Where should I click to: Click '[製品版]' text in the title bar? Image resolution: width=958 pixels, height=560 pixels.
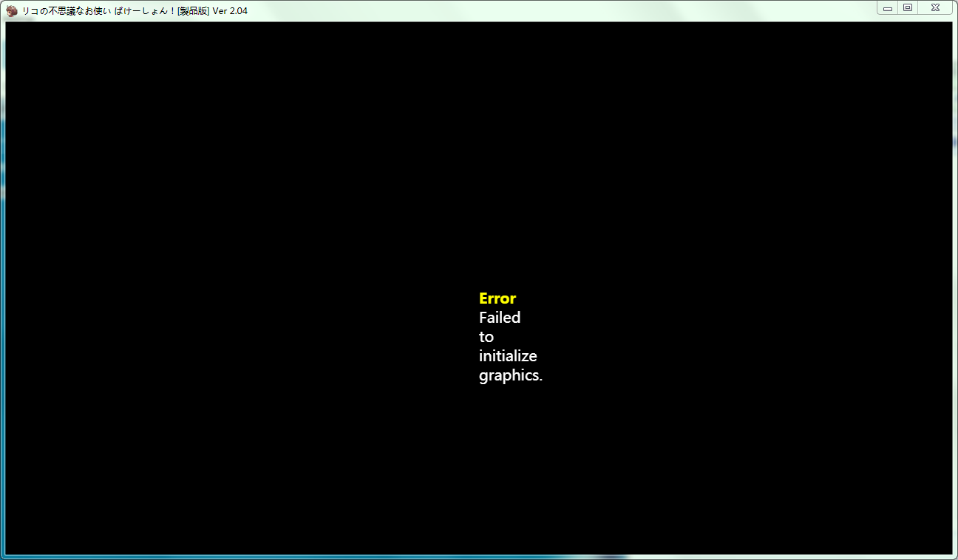[x=193, y=11]
